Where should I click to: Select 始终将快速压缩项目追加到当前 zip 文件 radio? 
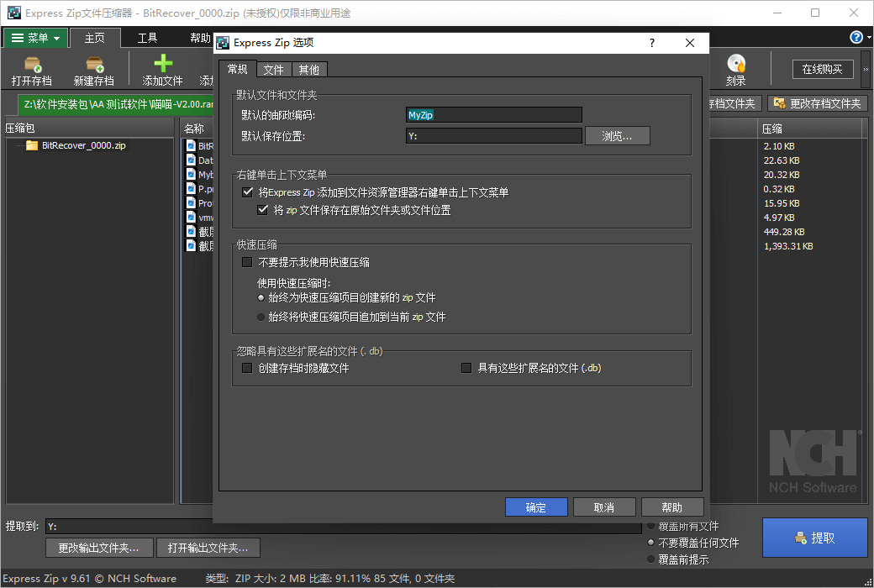(x=261, y=318)
